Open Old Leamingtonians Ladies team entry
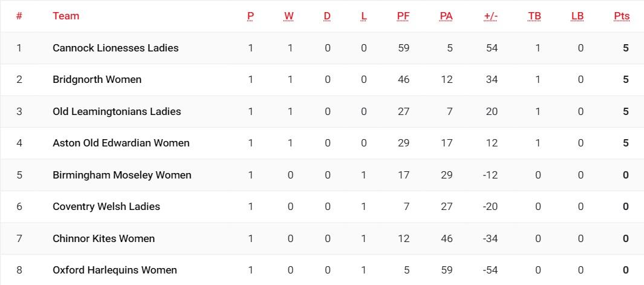 tap(117, 111)
